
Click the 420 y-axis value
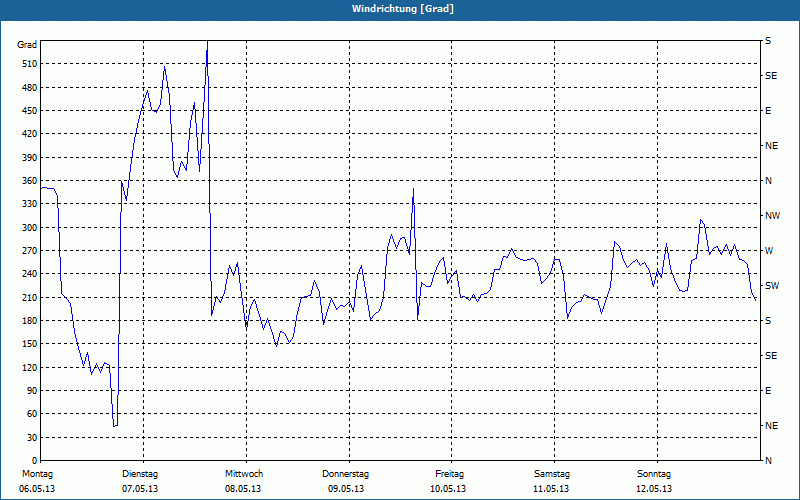(x=30, y=134)
